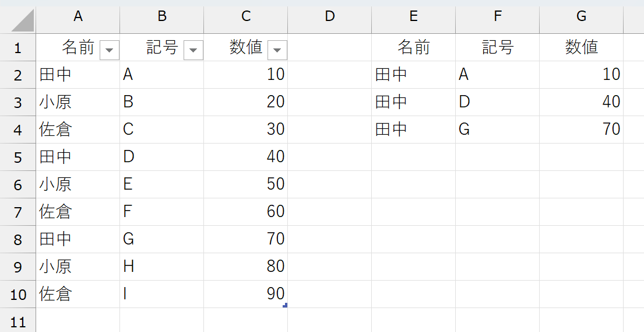Click cell C10 with value 90
The image size is (644, 332).
(245, 294)
